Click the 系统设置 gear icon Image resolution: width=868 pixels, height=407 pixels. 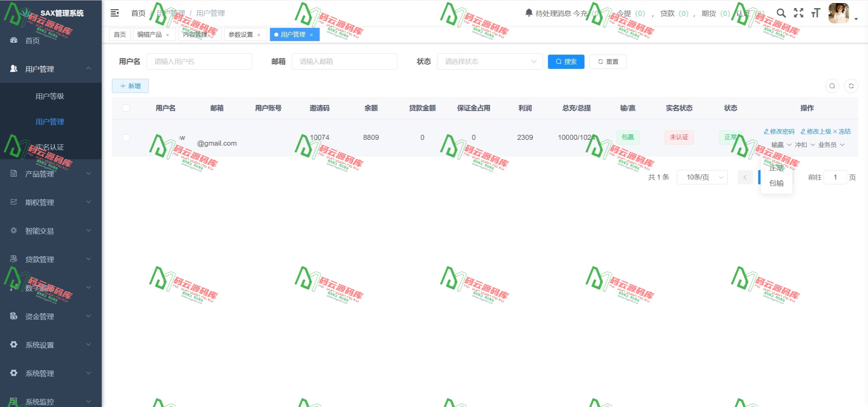pyautogui.click(x=14, y=345)
